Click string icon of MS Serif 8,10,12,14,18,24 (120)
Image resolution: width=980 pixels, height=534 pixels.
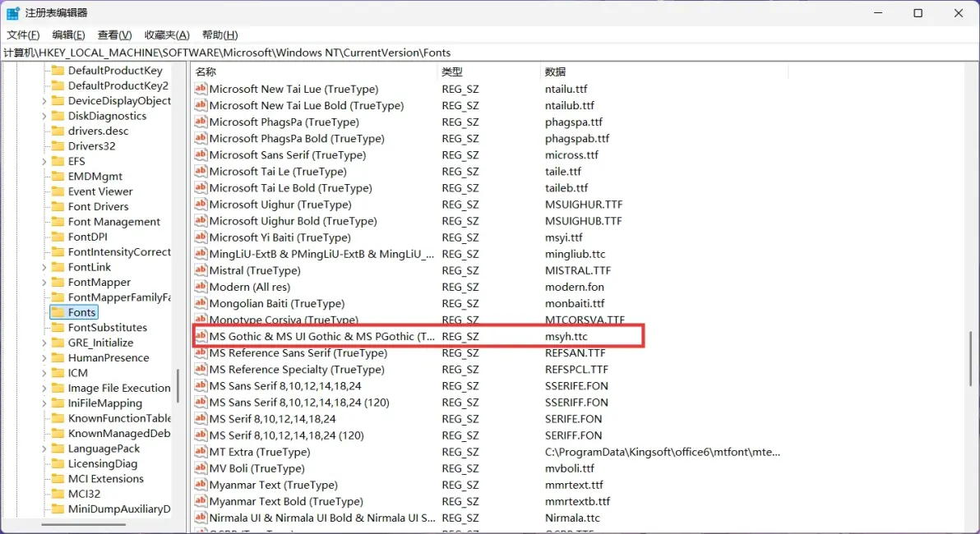click(200, 435)
